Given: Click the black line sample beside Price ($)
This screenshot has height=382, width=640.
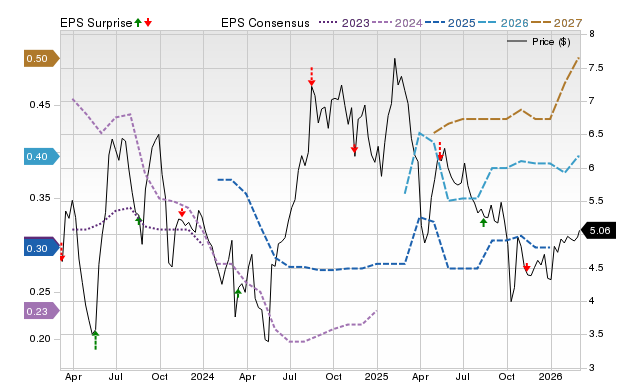Looking at the screenshot, I should 517,41.
